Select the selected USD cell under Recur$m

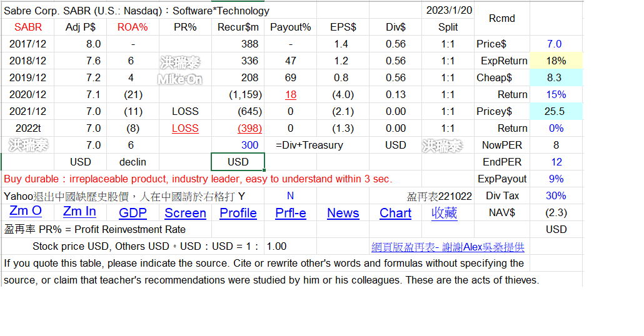tap(238, 162)
